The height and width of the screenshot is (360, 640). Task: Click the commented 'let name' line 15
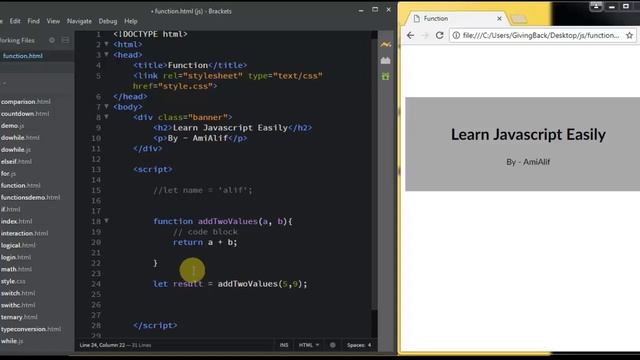tap(203, 190)
